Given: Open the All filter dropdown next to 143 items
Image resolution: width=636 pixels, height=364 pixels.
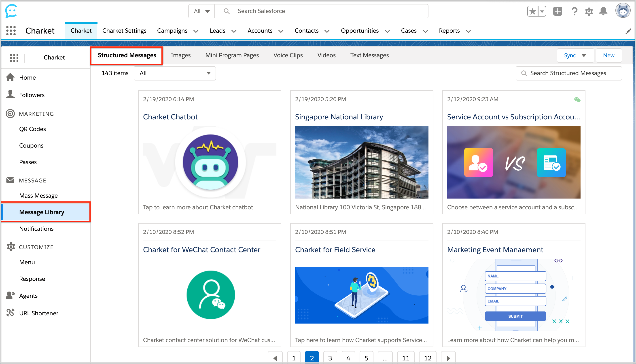Looking at the screenshot, I should pos(175,73).
